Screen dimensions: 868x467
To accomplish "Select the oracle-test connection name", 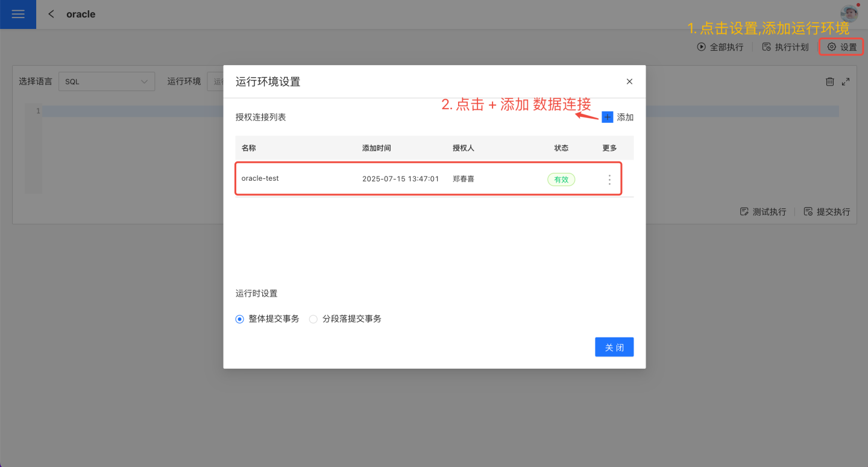I will 260,178.
